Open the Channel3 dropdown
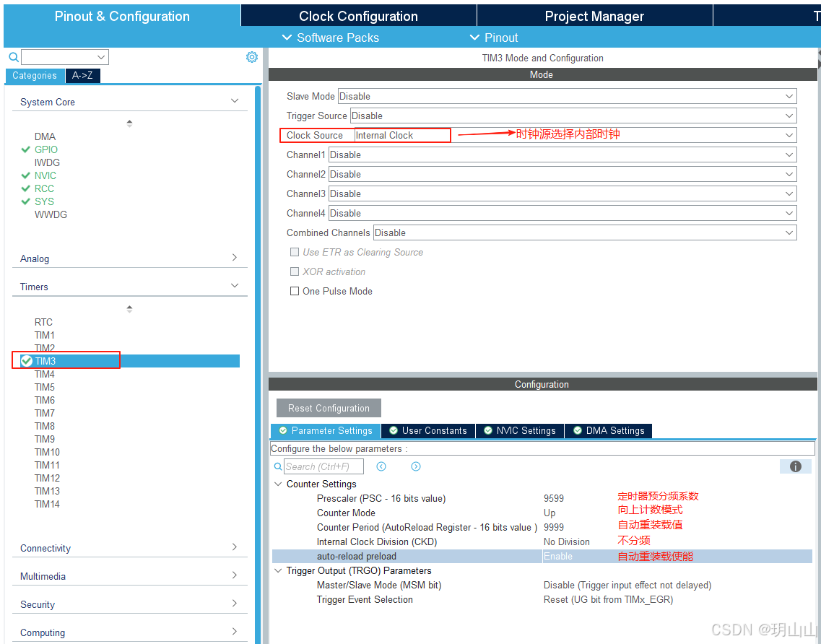 coord(562,193)
